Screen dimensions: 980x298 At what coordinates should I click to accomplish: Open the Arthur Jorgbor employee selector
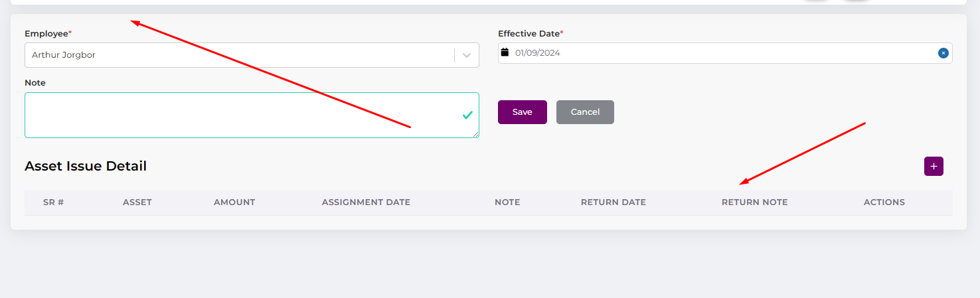point(239,55)
